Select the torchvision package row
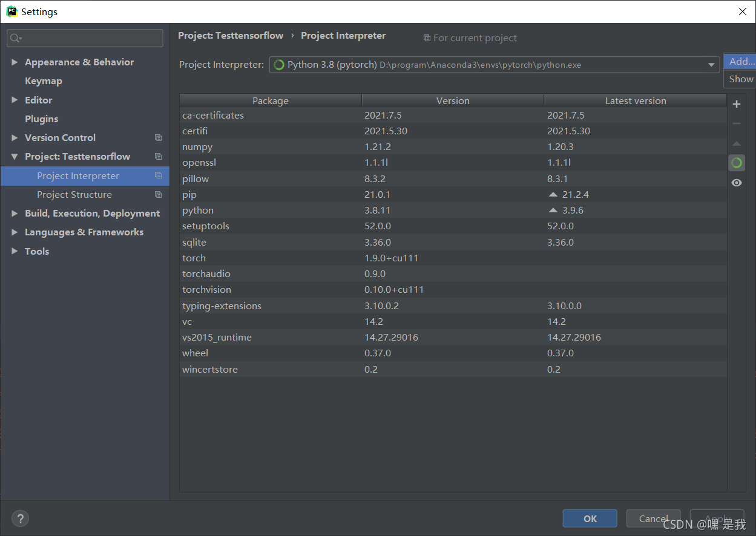 [453, 290]
